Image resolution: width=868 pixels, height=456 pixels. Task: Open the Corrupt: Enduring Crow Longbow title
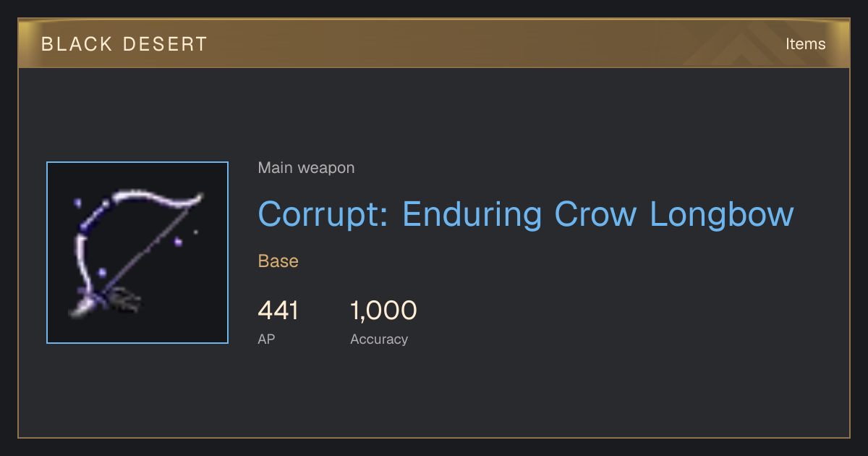(526, 214)
